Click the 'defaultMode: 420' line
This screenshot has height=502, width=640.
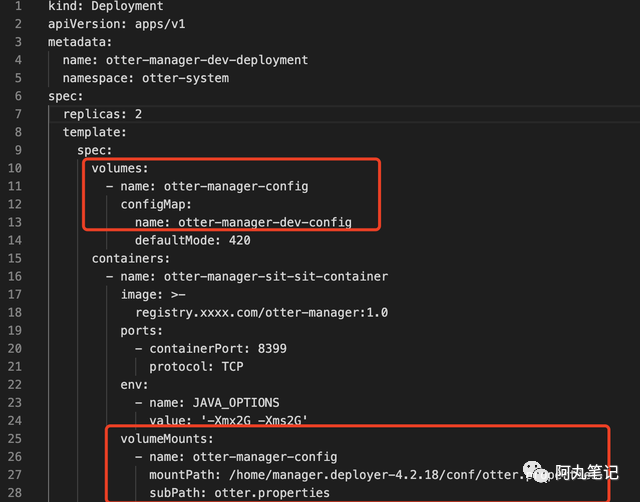click(193, 240)
